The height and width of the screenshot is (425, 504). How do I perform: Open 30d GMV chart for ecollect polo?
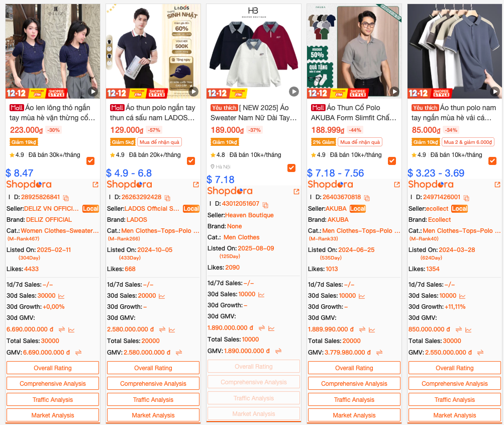[468, 330]
